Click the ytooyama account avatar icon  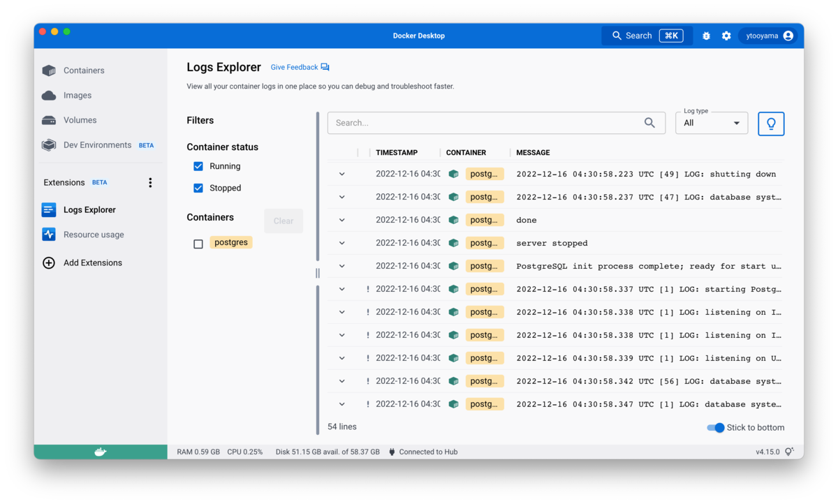coord(788,36)
